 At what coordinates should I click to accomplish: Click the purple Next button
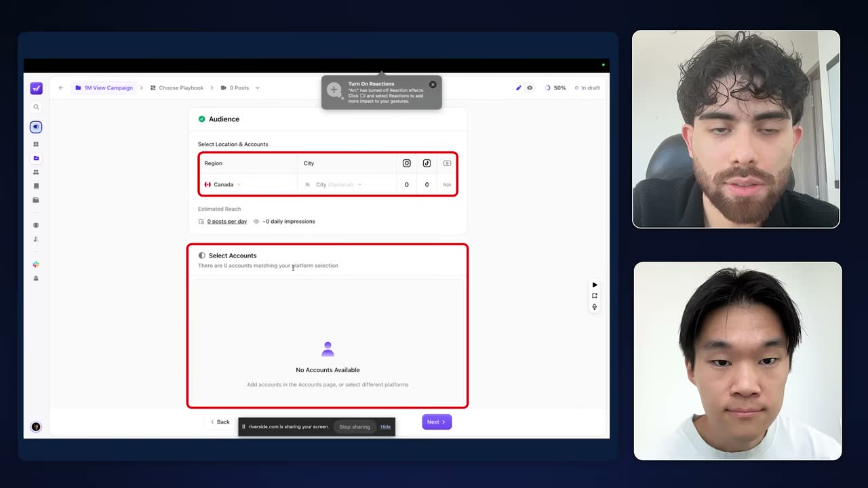click(437, 422)
